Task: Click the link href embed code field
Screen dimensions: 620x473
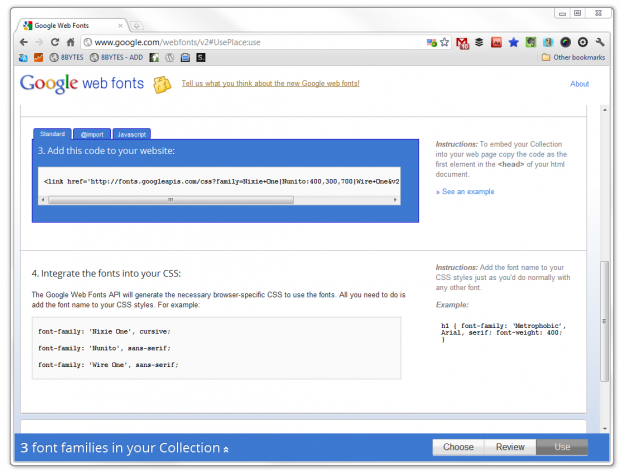Action: click(x=219, y=182)
